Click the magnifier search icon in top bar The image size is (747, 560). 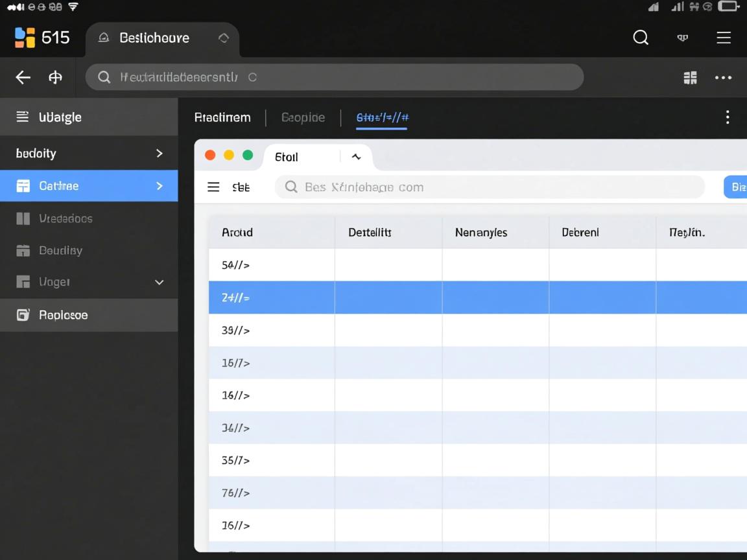(641, 38)
